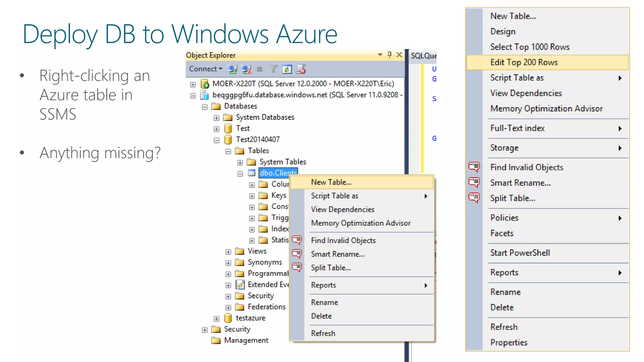Click the Filter funnel icon
Screen dimensions: 644x362
click(x=273, y=69)
